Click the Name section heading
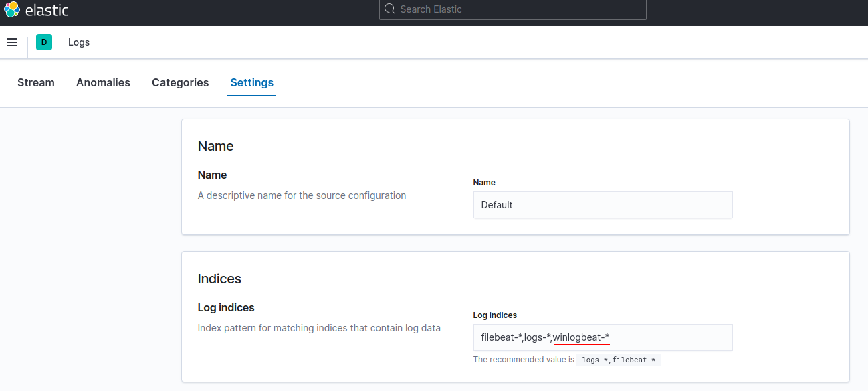The height and width of the screenshot is (391, 868). 215,146
